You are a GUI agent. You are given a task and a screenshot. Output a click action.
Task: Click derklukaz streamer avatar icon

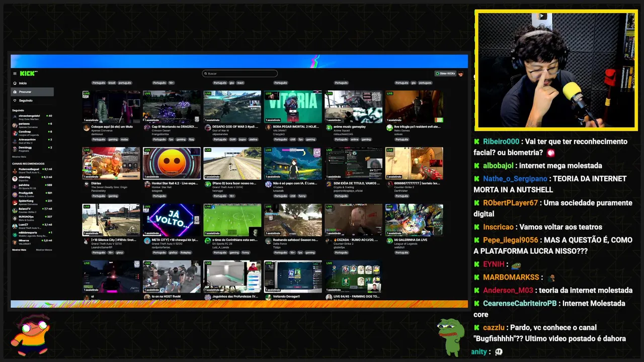[x=87, y=128]
